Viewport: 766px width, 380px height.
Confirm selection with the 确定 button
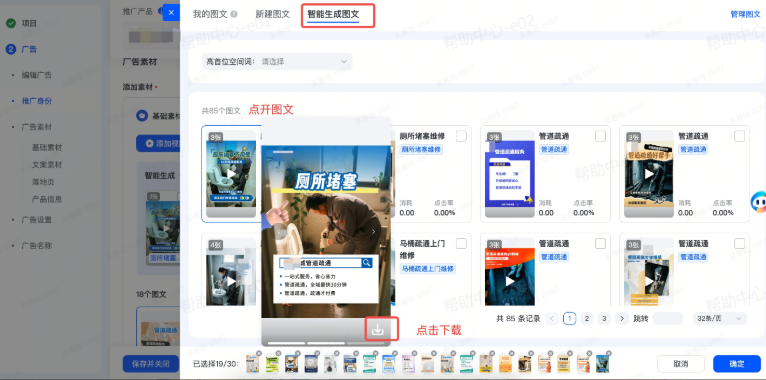[737, 363]
